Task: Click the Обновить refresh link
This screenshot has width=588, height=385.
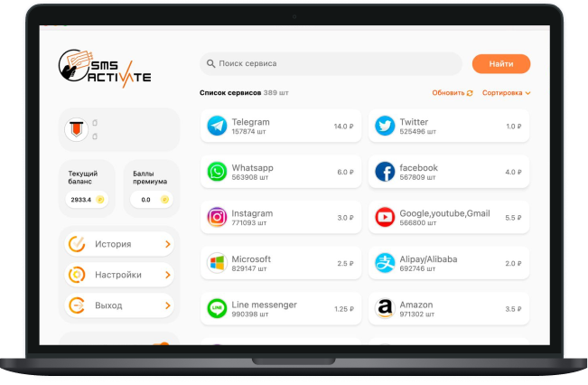Action: [x=452, y=93]
